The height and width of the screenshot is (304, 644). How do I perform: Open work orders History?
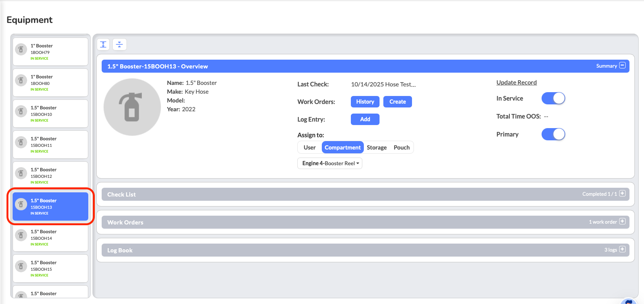click(365, 102)
